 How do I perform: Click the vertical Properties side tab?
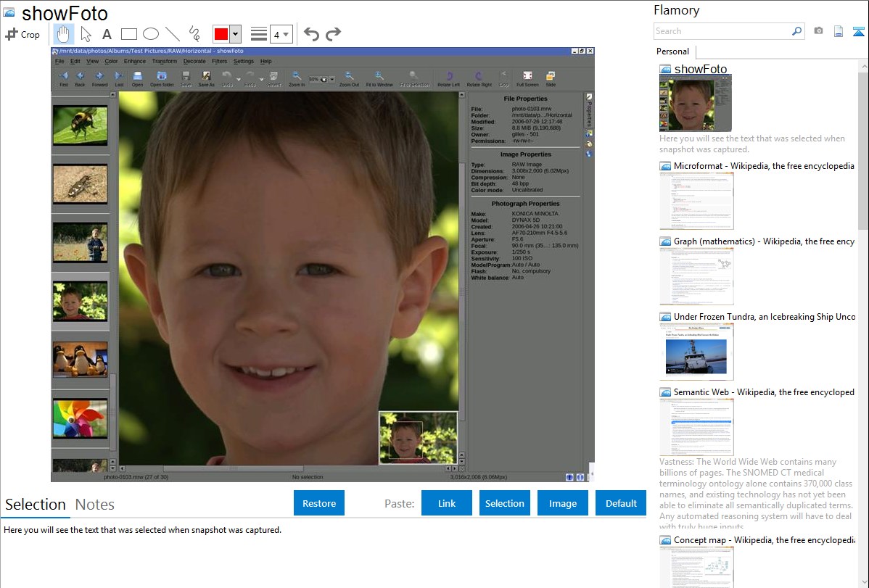589,110
